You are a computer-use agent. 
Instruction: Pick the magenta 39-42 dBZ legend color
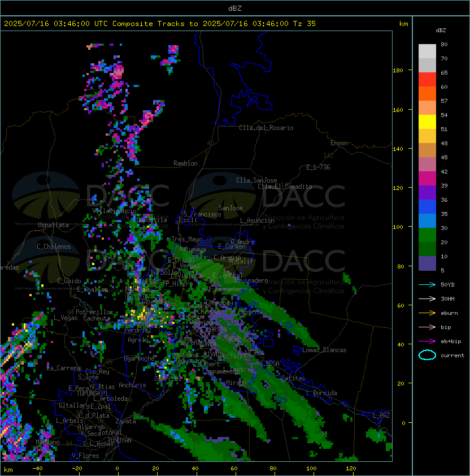(427, 179)
